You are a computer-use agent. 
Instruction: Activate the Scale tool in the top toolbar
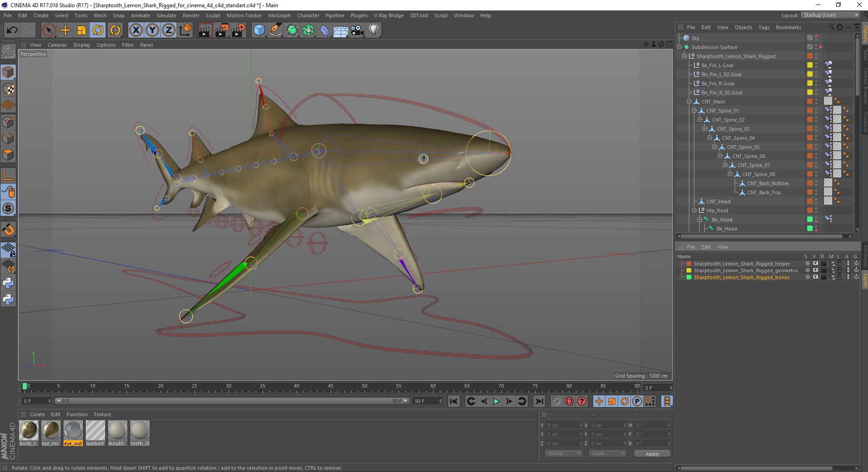pyautogui.click(x=82, y=30)
